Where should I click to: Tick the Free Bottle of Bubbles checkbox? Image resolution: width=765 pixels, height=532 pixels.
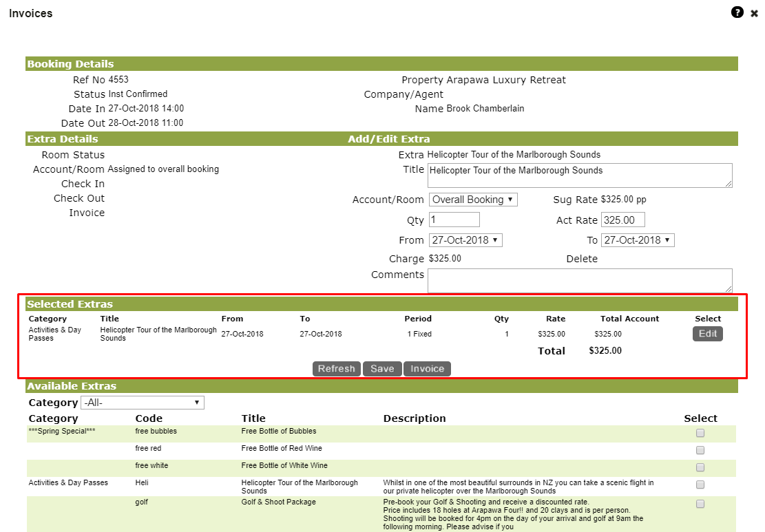pyautogui.click(x=700, y=433)
